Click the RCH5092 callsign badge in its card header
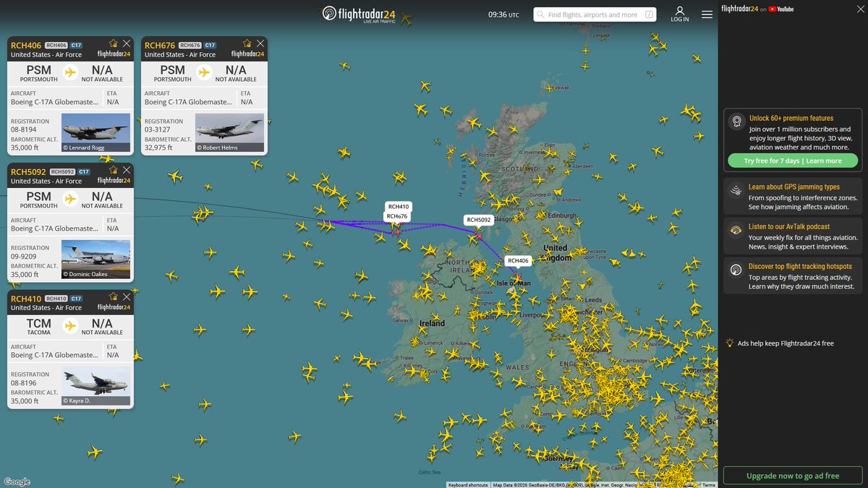Screen dimensions: 868x488 click(62, 172)
